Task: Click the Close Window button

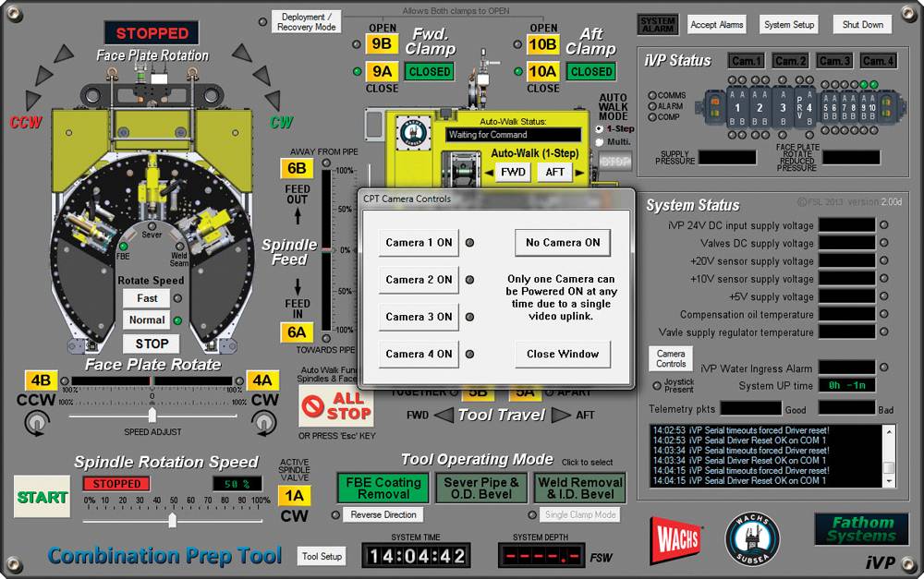Action: point(563,354)
